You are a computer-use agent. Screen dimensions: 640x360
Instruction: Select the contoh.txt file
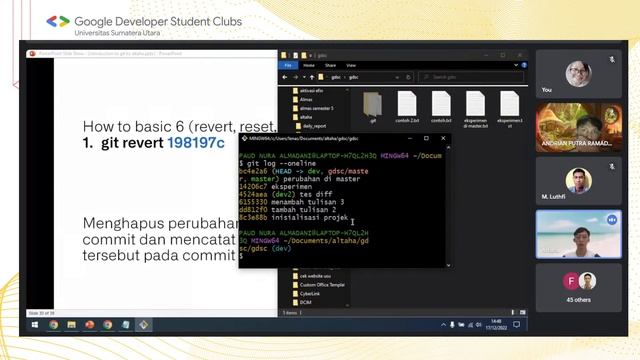click(x=441, y=107)
